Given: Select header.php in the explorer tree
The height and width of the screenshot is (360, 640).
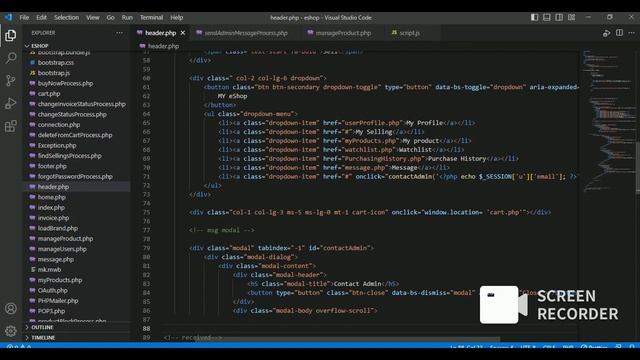Looking at the screenshot, I should [53, 187].
